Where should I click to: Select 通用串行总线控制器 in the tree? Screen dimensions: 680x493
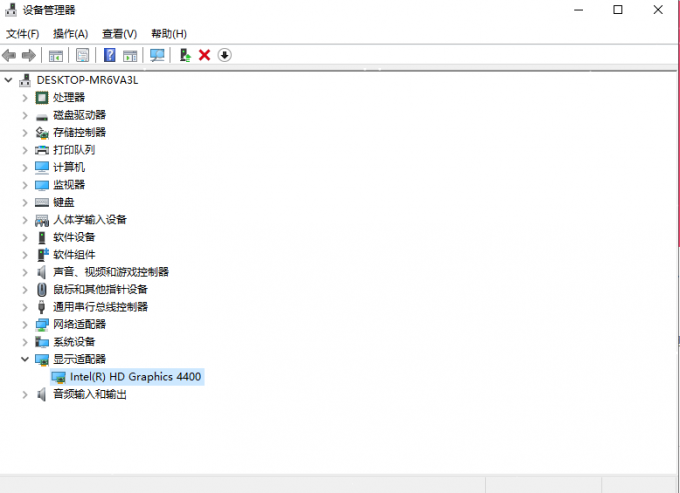(100, 307)
